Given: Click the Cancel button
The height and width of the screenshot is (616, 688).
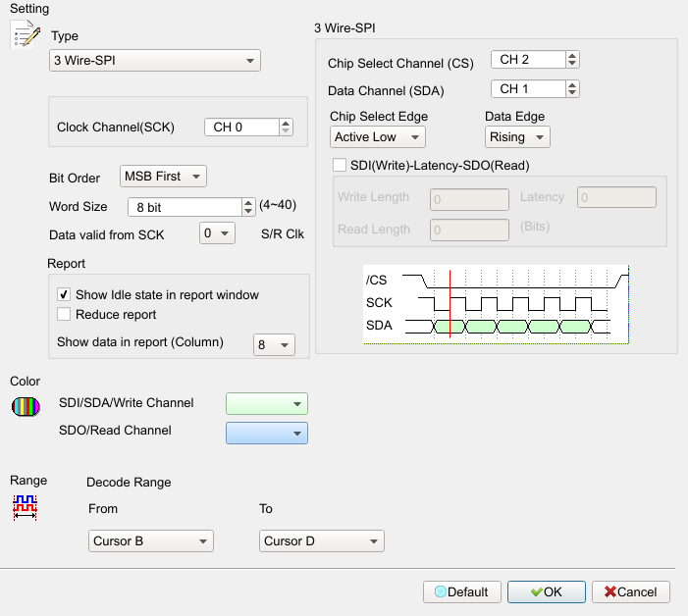Looking at the screenshot, I should (x=631, y=591).
